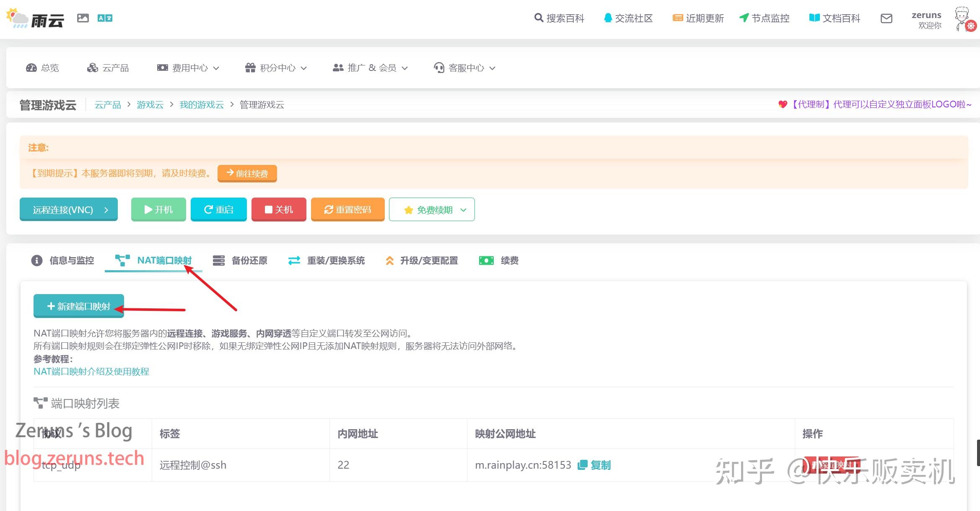Click the 新建端口映射 button
This screenshot has width=980, height=511.
(78, 306)
